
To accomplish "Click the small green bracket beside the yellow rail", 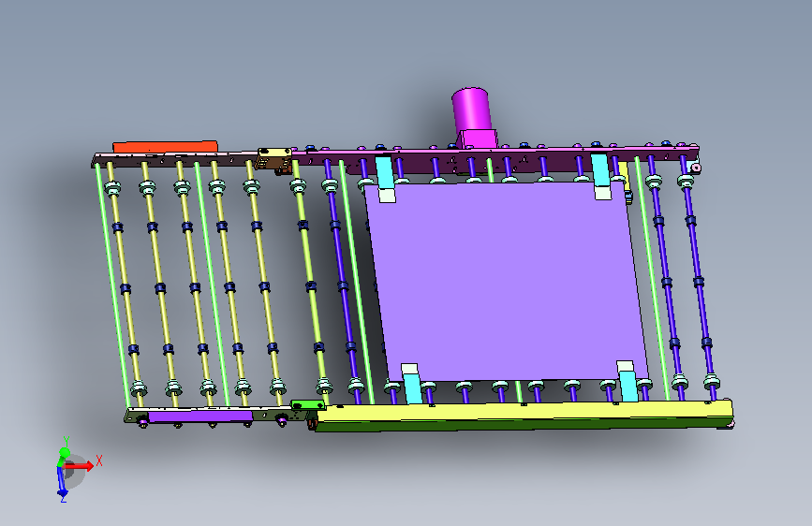I will click(x=307, y=404).
